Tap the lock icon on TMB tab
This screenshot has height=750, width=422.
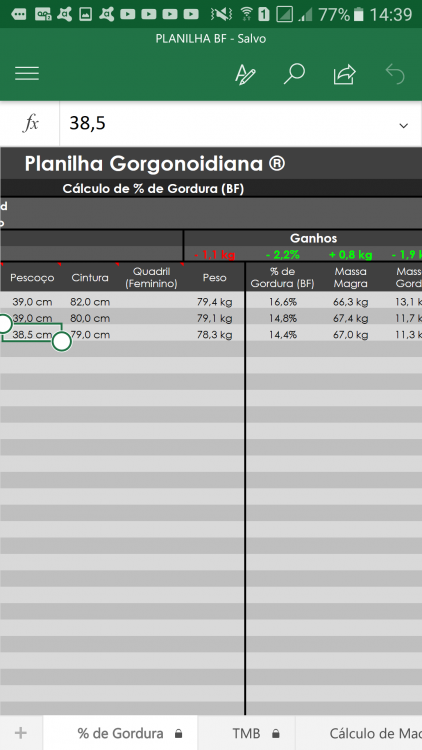(x=276, y=734)
